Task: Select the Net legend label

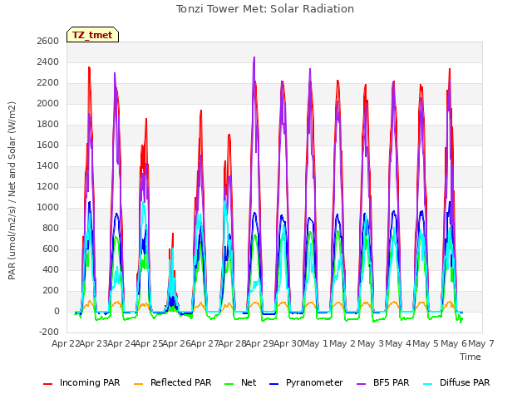Action: click(x=249, y=382)
